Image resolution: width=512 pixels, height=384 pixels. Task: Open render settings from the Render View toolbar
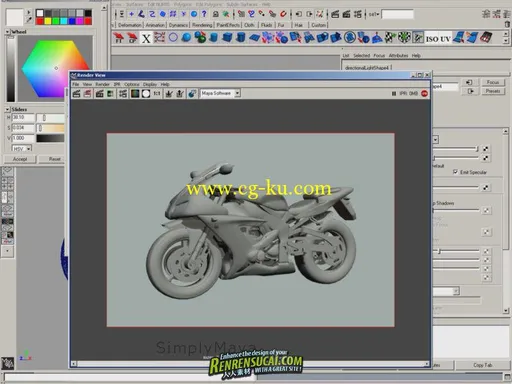click(x=123, y=94)
